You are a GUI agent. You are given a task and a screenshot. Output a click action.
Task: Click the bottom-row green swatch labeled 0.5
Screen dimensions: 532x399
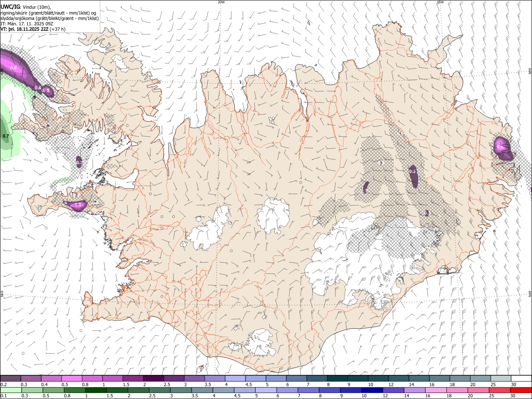(54, 390)
